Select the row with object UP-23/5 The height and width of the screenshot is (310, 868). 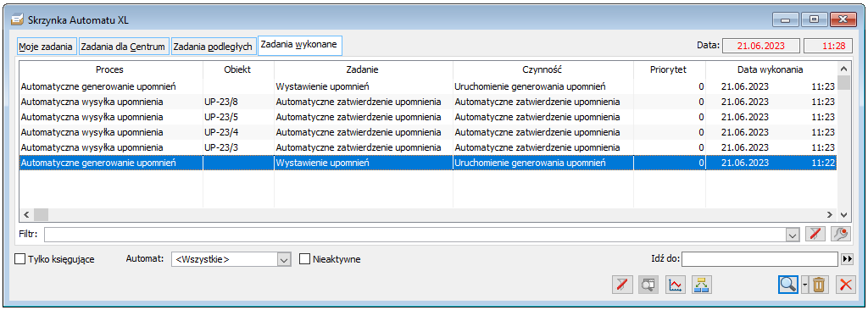point(428,118)
